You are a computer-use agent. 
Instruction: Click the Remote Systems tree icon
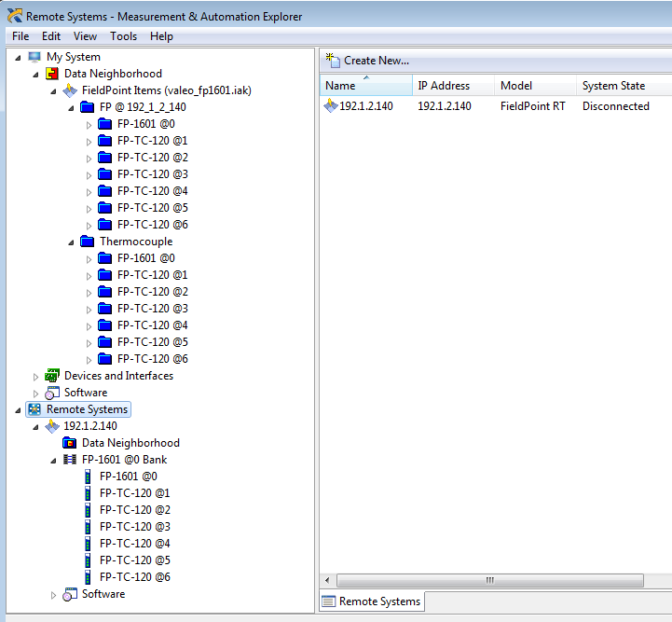pyautogui.click(x=34, y=409)
